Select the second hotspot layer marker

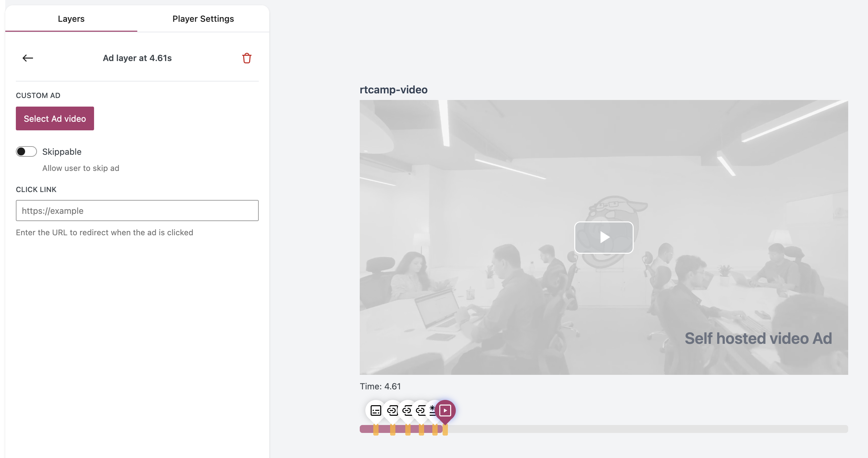click(x=407, y=410)
